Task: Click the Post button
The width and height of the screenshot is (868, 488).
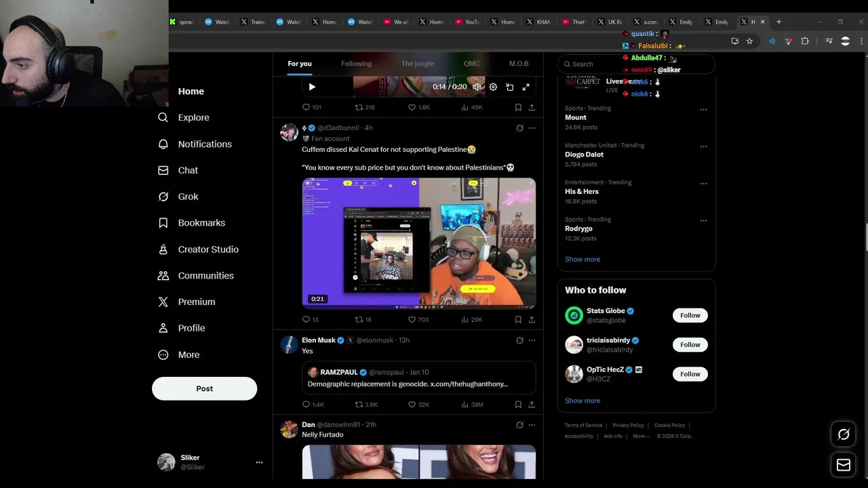Action: coord(204,388)
